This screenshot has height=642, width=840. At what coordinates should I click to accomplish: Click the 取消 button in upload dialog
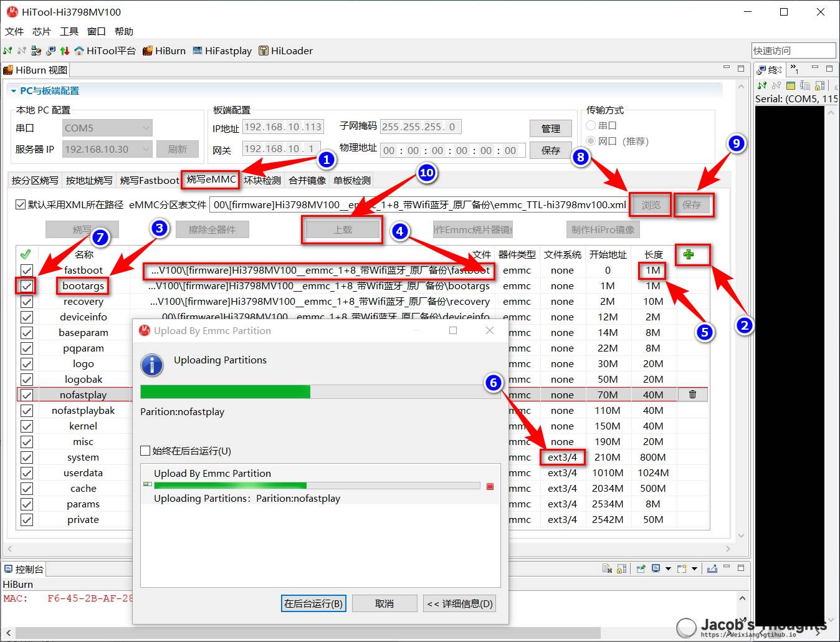[384, 603]
